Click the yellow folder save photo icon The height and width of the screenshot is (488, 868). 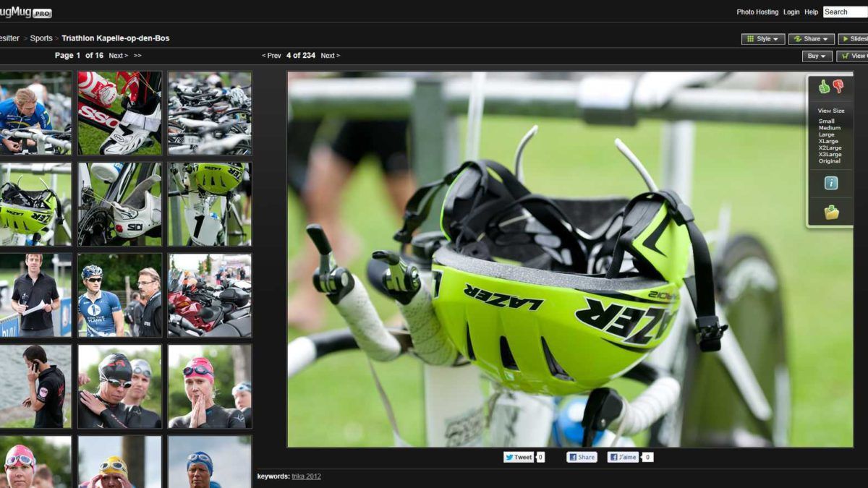click(x=831, y=213)
